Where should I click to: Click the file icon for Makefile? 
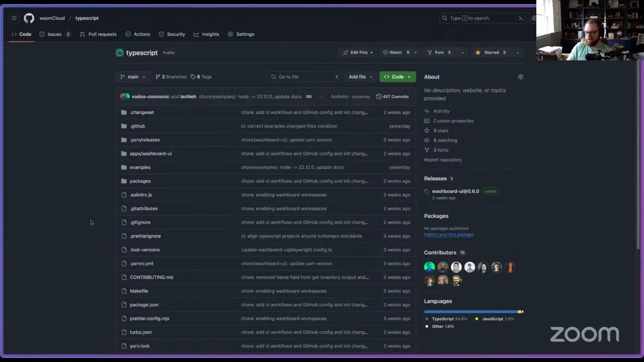(x=124, y=291)
